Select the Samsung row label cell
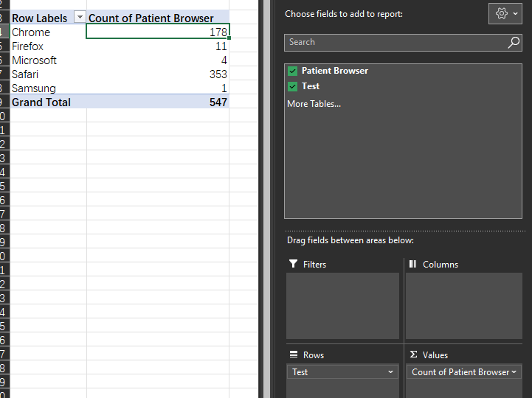532x398 pixels. [48, 88]
